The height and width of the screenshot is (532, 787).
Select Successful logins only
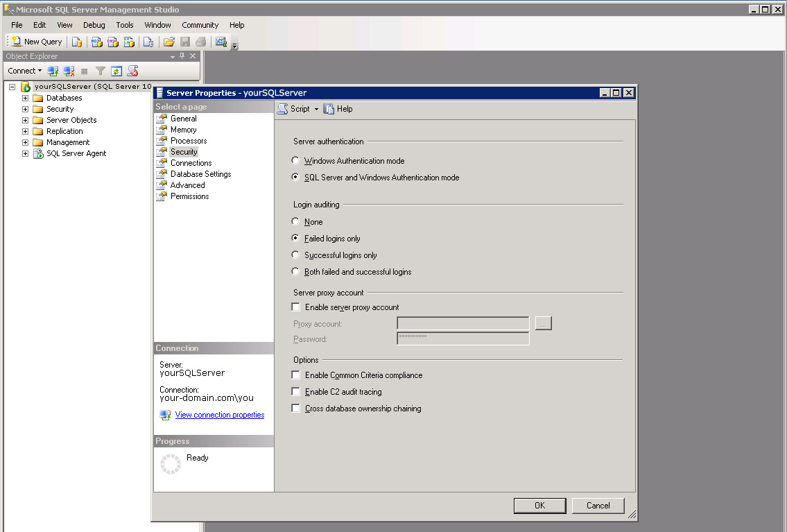pos(295,255)
